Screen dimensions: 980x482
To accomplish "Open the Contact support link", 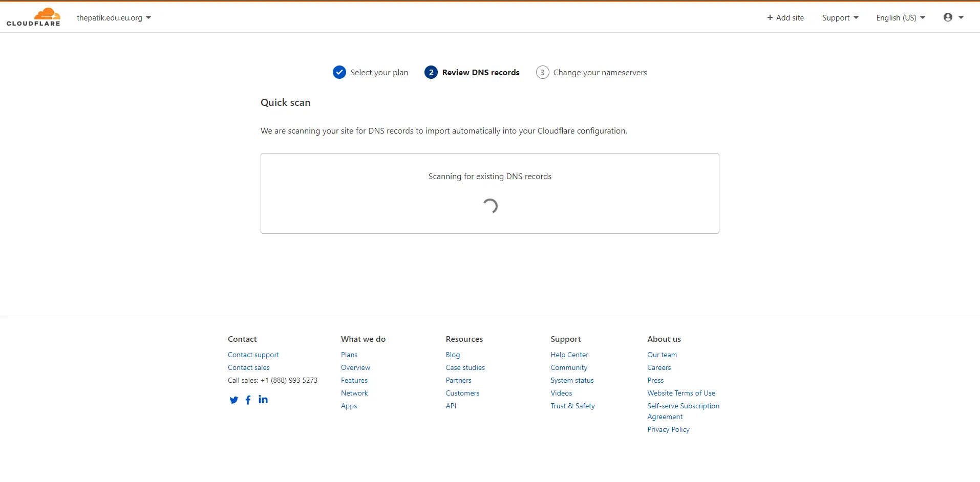I will pos(253,355).
